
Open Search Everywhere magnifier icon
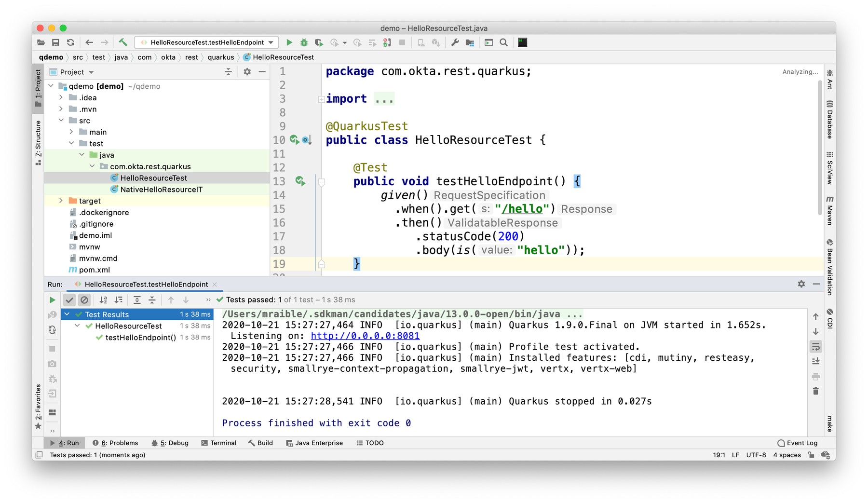(503, 42)
